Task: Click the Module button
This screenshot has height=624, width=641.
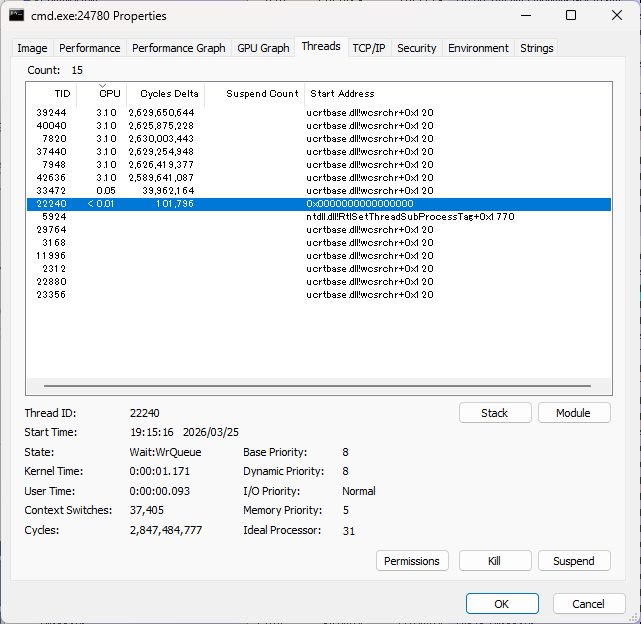Action: pos(574,413)
